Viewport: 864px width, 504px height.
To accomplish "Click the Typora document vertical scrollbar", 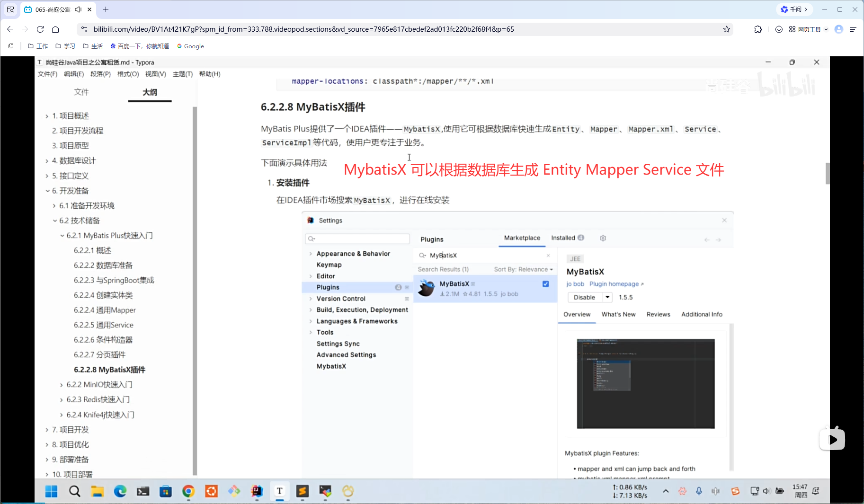I will [x=827, y=174].
